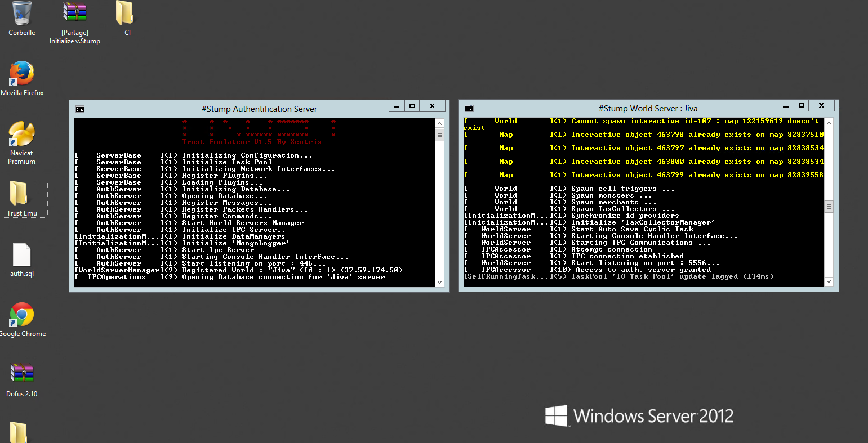Close the Authentification Server window
This screenshot has height=443, width=868.
click(433, 106)
